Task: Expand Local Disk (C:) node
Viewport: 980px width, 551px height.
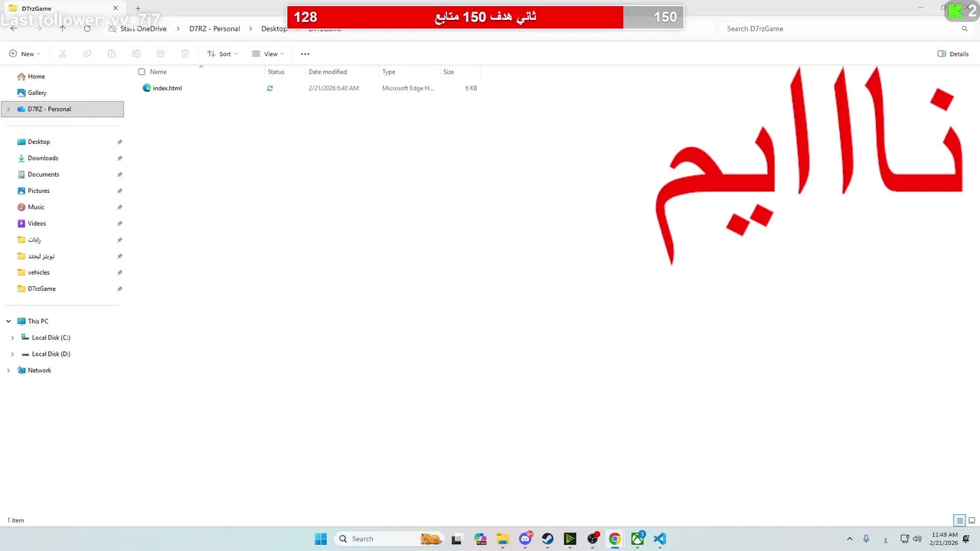Action: [x=12, y=337]
